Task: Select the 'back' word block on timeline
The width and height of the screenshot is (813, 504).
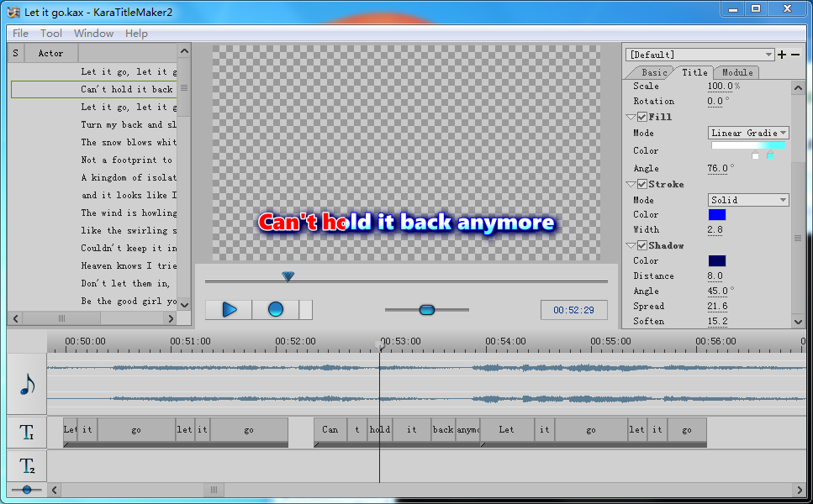Action: pyautogui.click(x=443, y=430)
